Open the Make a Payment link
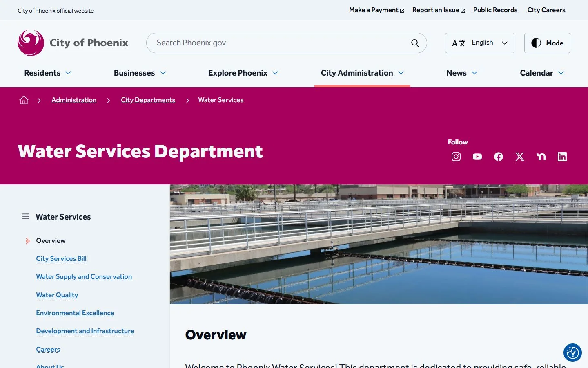Viewport: 588px width, 368px height. click(376, 10)
